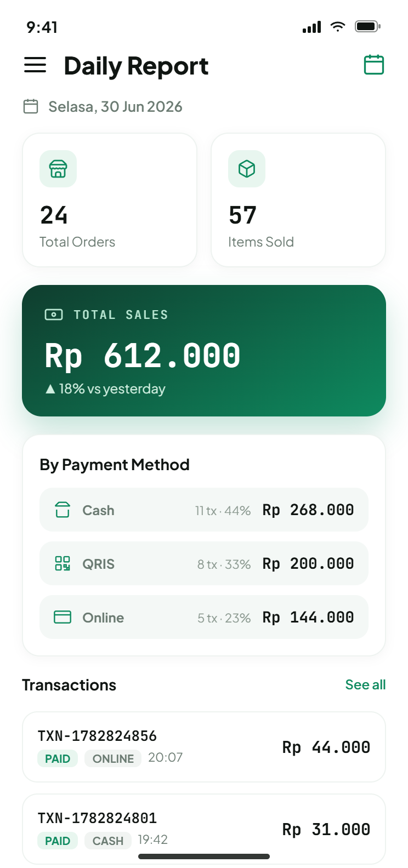Open the hamburger navigation menu
The image size is (408, 868).
[35, 65]
